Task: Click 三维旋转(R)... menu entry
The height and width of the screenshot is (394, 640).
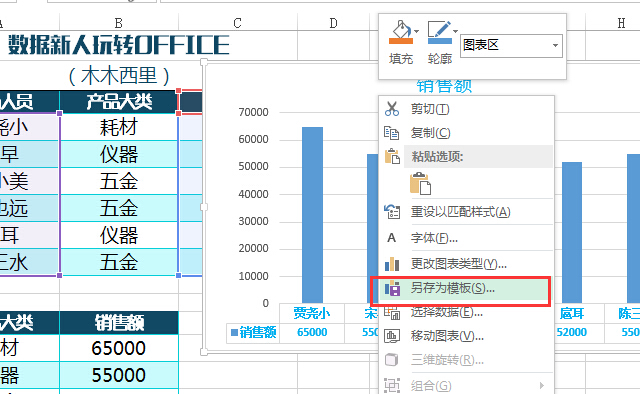Action: [447, 360]
